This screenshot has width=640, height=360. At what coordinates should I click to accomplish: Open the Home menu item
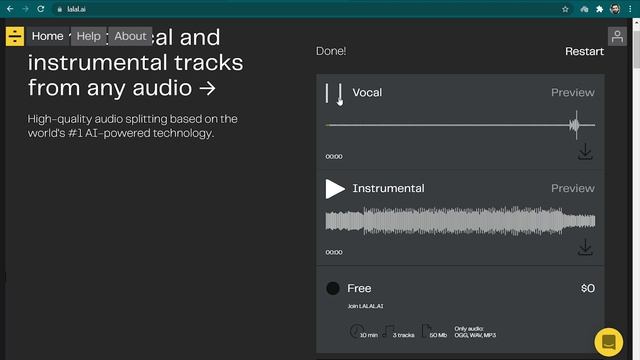coord(48,36)
